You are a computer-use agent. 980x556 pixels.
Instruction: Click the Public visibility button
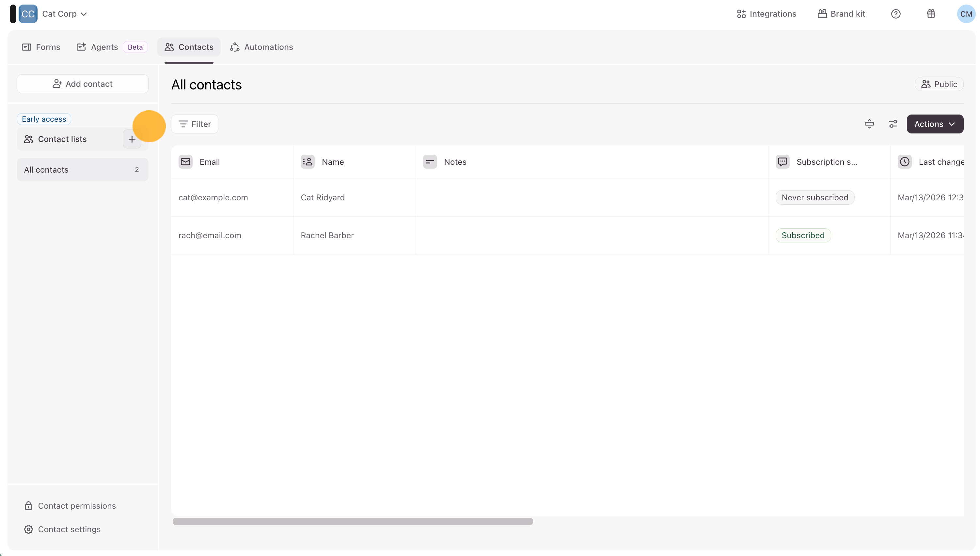(939, 85)
